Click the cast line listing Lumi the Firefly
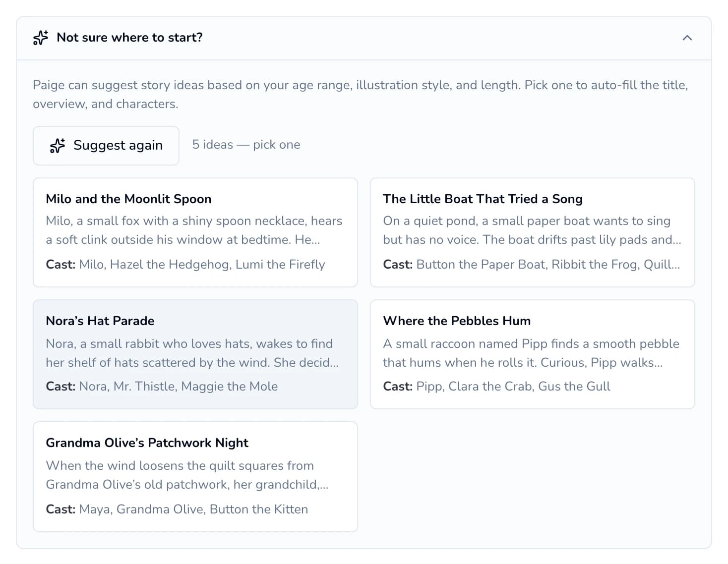 [x=185, y=265]
